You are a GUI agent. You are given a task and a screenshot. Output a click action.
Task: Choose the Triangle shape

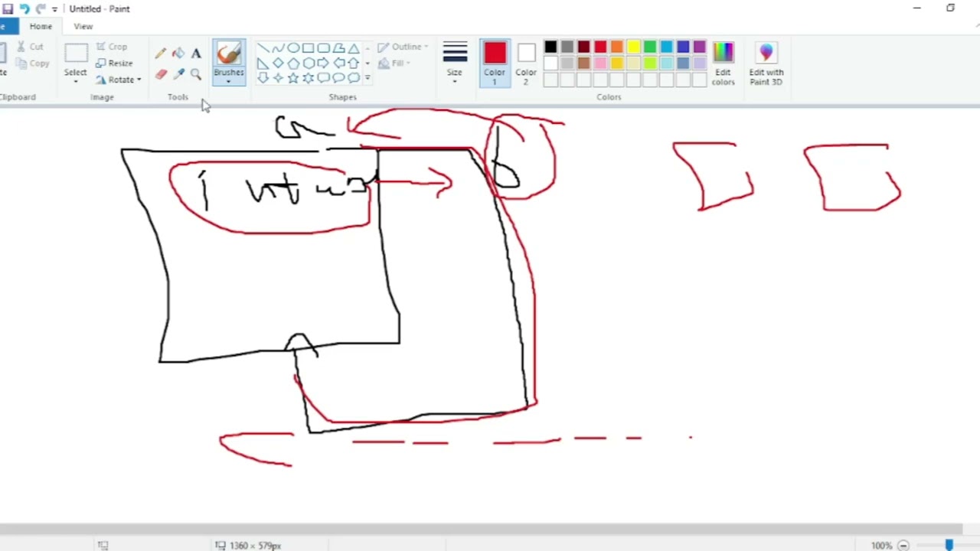point(354,48)
